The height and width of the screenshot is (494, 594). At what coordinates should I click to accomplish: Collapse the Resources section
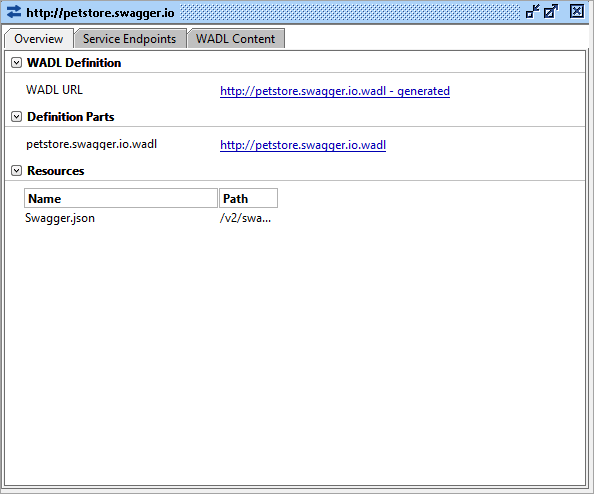click(16, 171)
